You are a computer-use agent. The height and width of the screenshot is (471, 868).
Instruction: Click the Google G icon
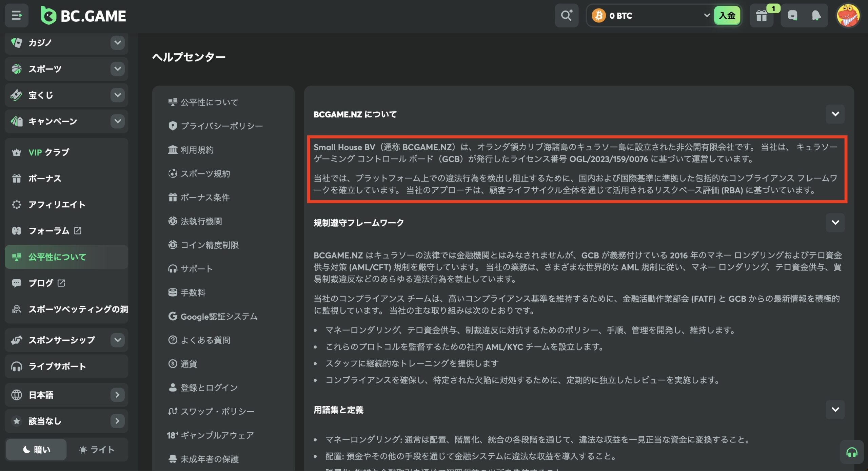(173, 316)
